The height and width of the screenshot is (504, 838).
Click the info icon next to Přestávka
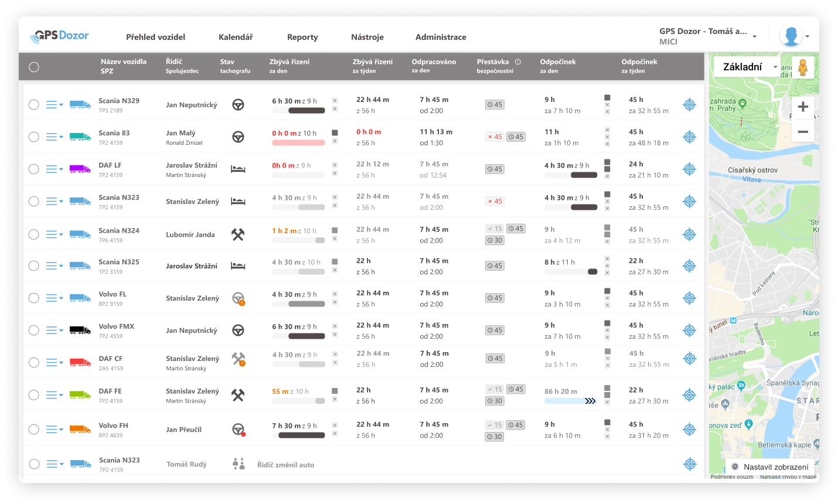pyautogui.click(x=518, y=62)
